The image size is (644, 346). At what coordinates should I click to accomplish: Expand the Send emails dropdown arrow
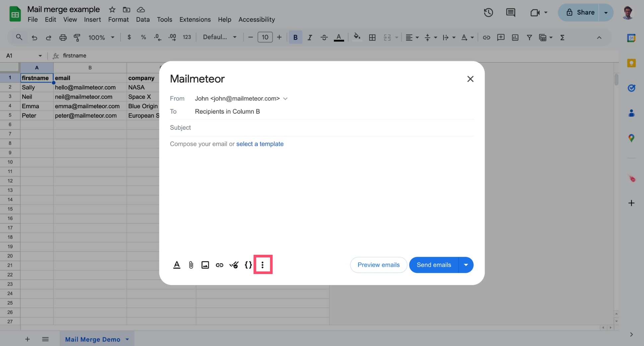click(x=466, y=265)
